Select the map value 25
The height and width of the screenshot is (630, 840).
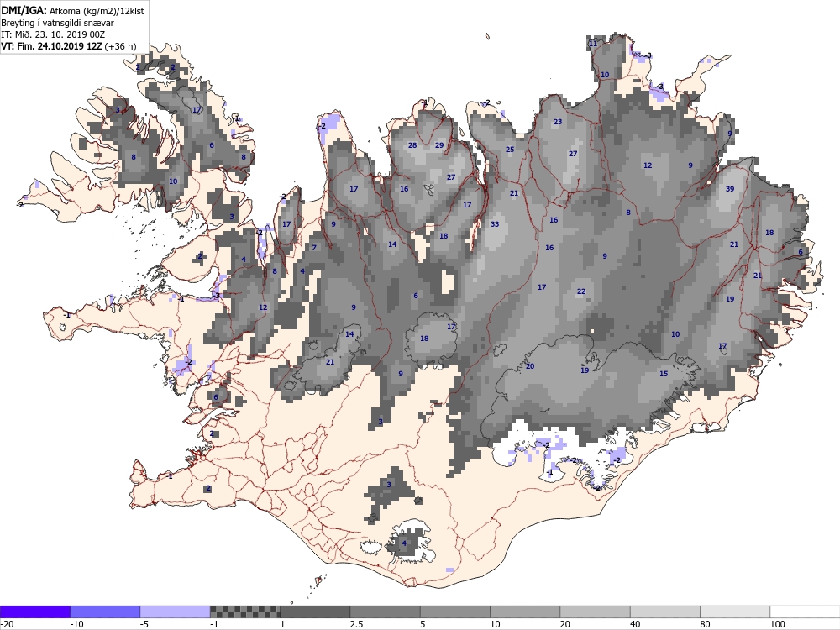tap(510, 150)
